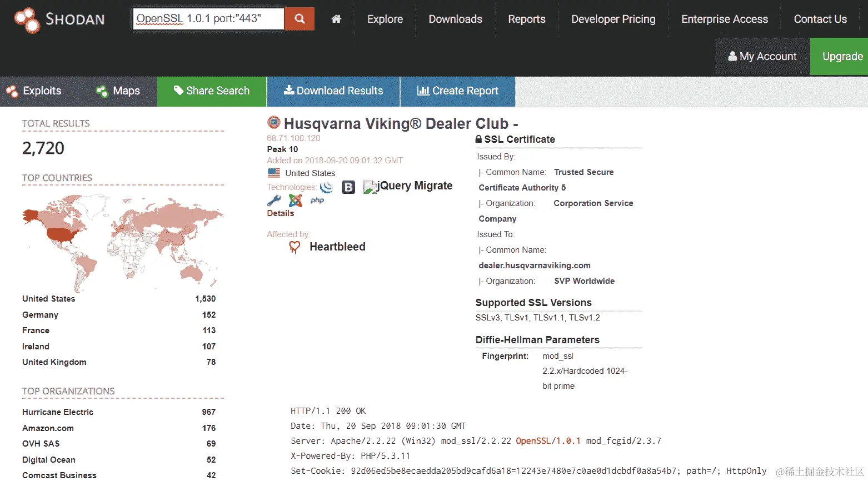Open Developer Pricing page
The width and height of the screenshot is (868, 481).
tap(613, 19)
